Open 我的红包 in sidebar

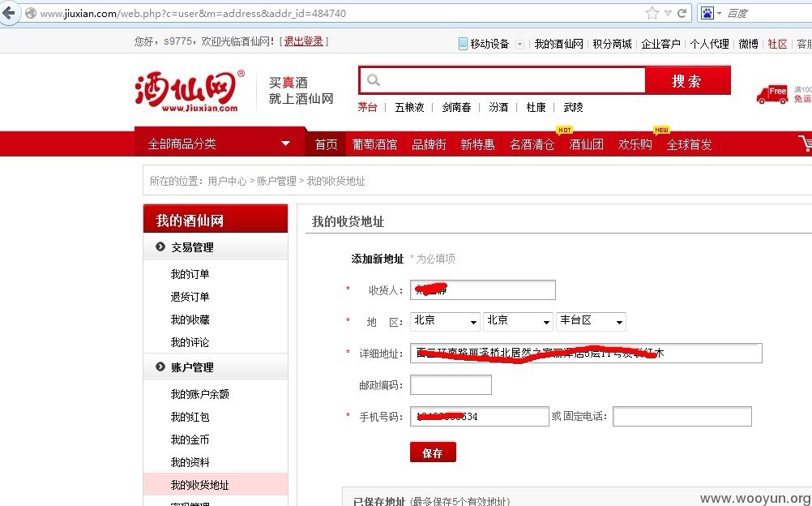pyautogui.click(x=190, y=418)
